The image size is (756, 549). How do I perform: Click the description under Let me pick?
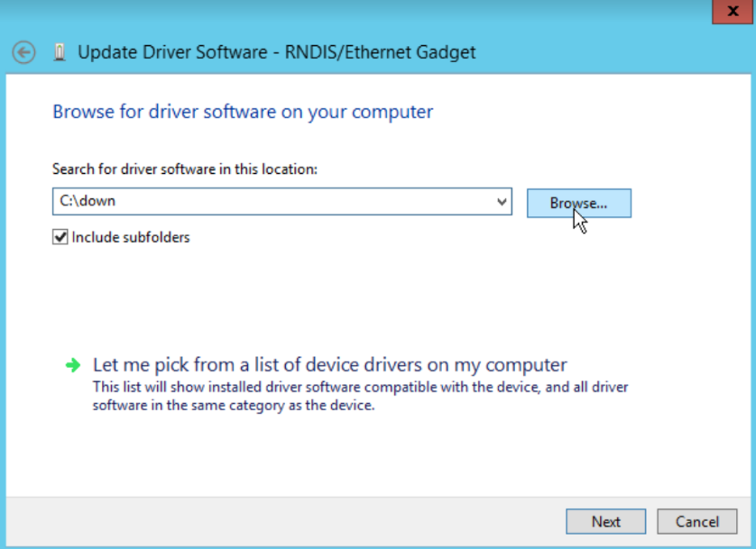pos(360,397)
